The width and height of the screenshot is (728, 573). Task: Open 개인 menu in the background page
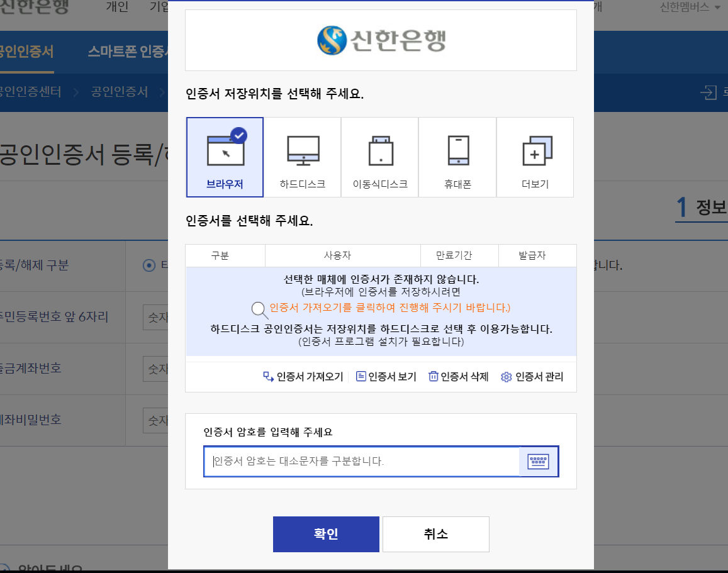click(117, 7)
